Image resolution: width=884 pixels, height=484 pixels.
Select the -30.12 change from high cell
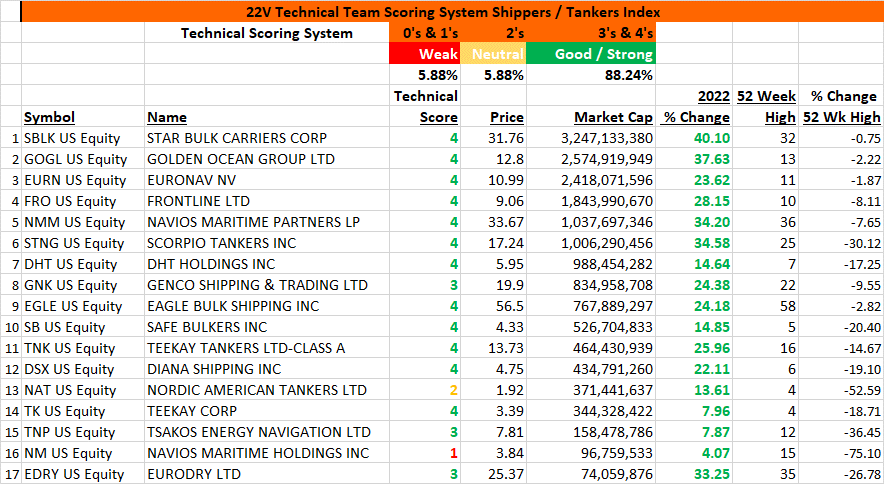841,243
